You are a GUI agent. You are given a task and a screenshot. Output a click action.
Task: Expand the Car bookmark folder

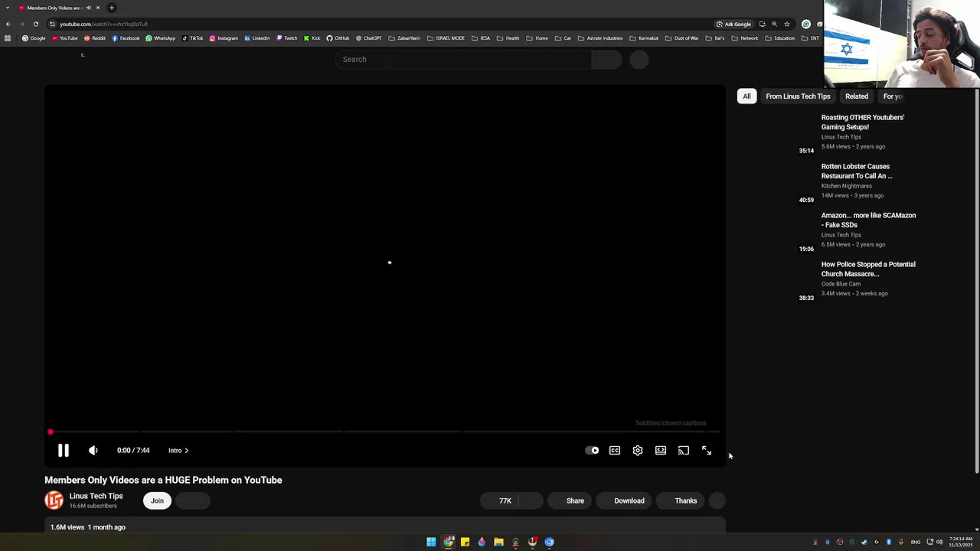click(563, 38)
